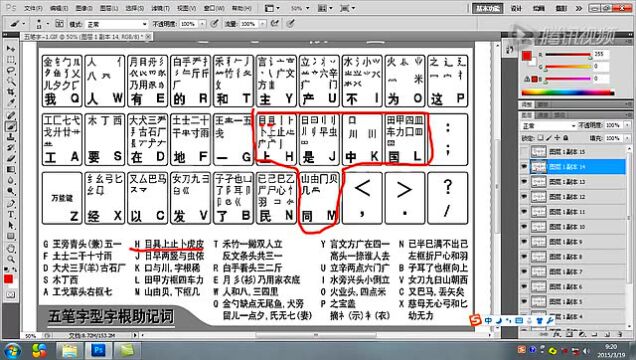
Task: Hide layer 图层 1 副本 10
Action: pos(524,227)
